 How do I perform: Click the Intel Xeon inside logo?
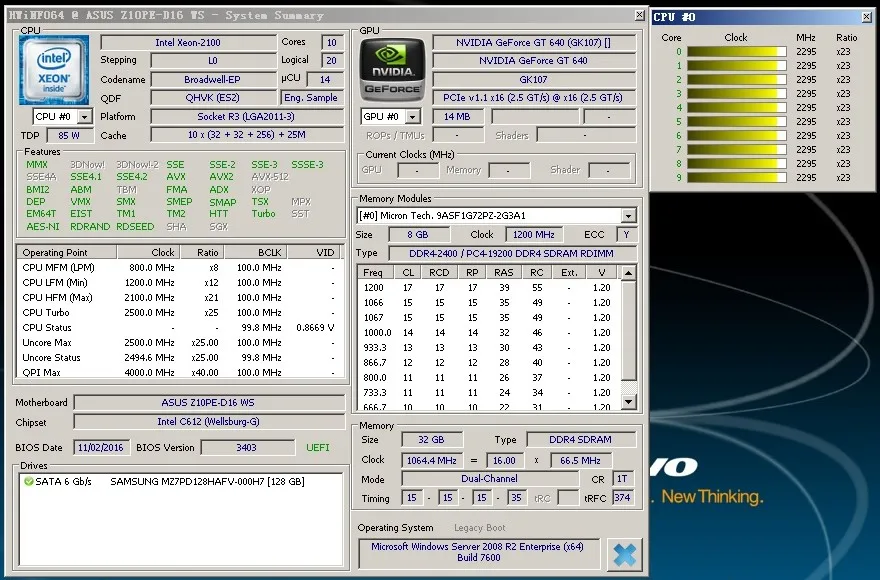pos(54,70)
